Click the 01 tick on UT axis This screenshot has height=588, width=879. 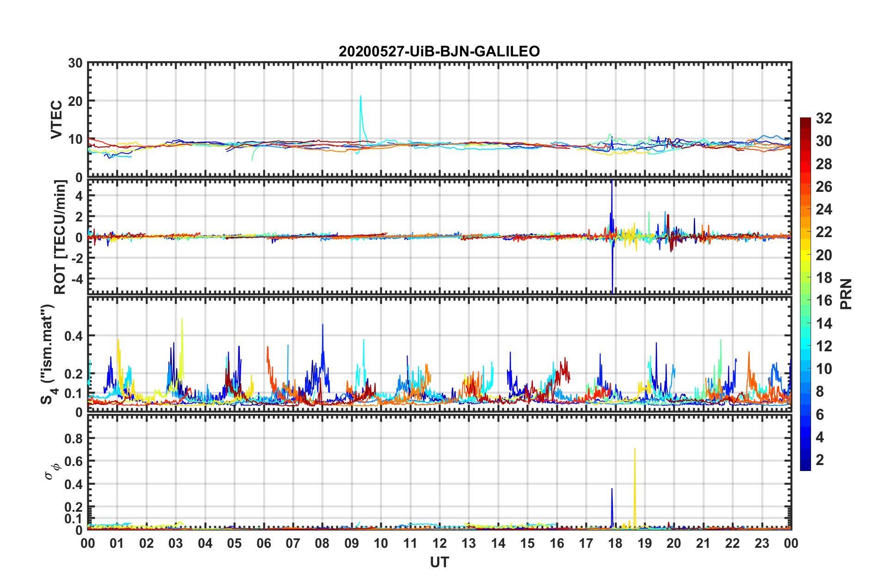pyautogui.click(x=117, y=543)
